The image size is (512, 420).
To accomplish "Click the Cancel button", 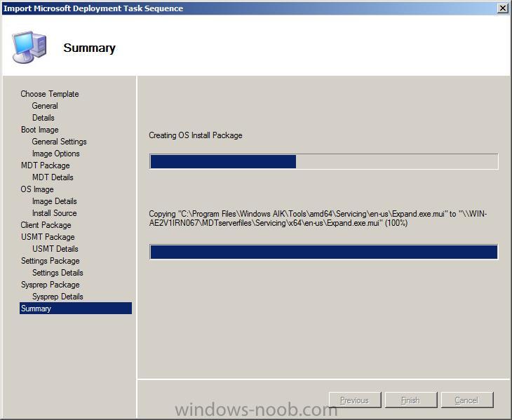I will pyautogui.click(x=467, y=400).
